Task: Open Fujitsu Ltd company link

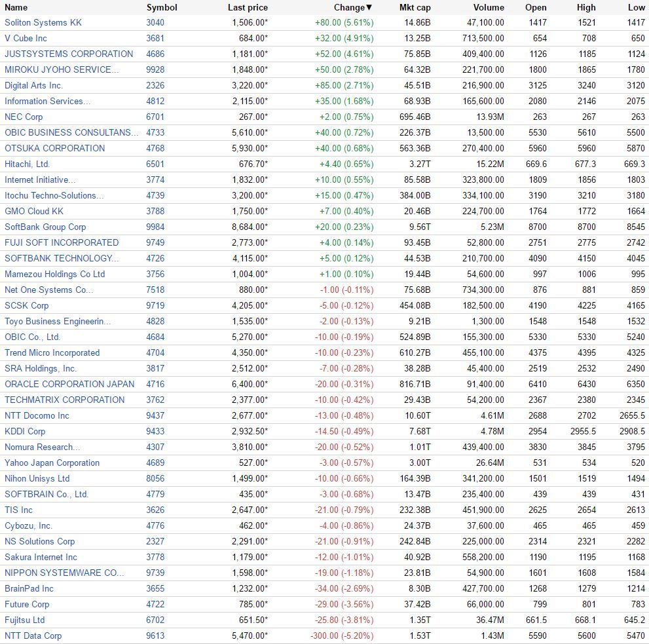Action: [x=24, y=620]
